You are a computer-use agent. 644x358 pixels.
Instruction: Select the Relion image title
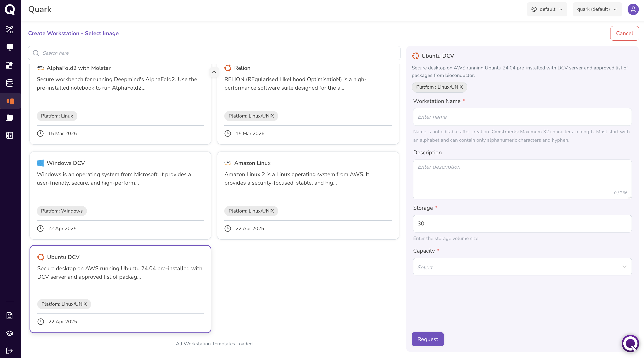click(x=242, y=68)
